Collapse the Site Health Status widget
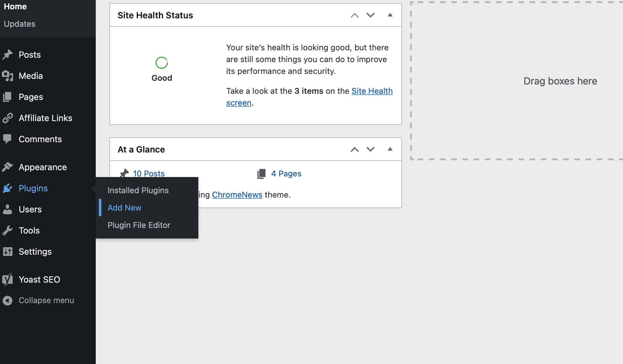Image resolution: width=623 pixels, height=364 pixels. click(390, 15)
